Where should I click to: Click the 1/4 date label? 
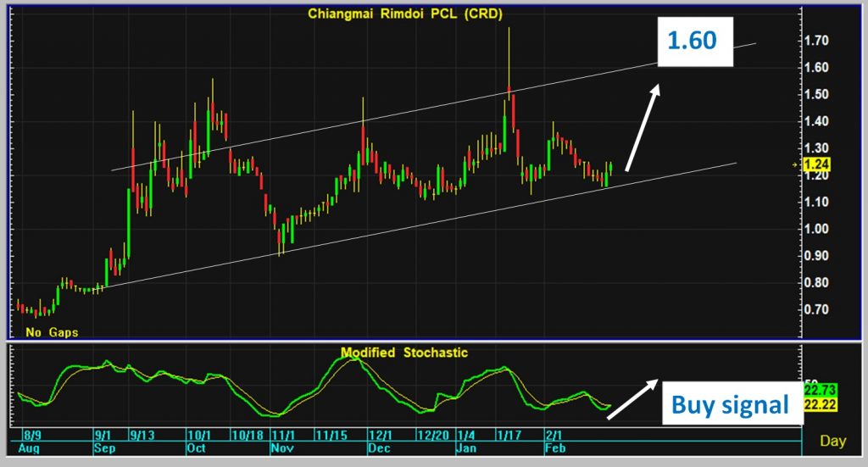point(466,435)
